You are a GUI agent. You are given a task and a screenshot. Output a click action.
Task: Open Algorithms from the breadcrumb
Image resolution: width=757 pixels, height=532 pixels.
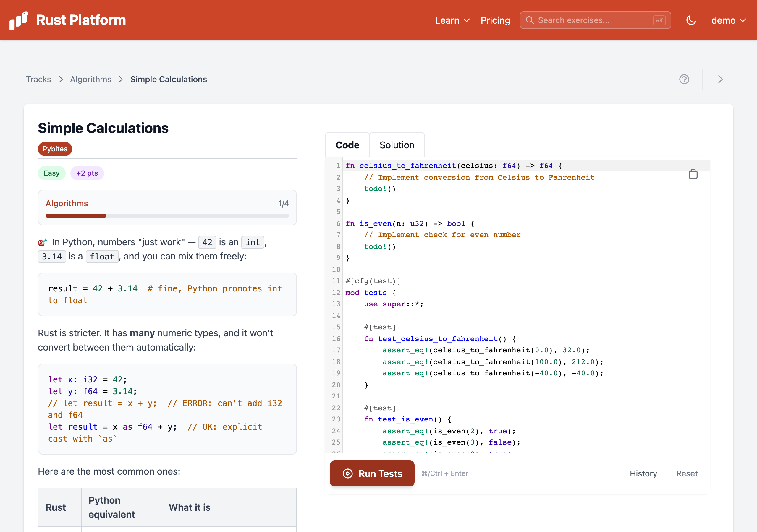(x=91, y=79)
